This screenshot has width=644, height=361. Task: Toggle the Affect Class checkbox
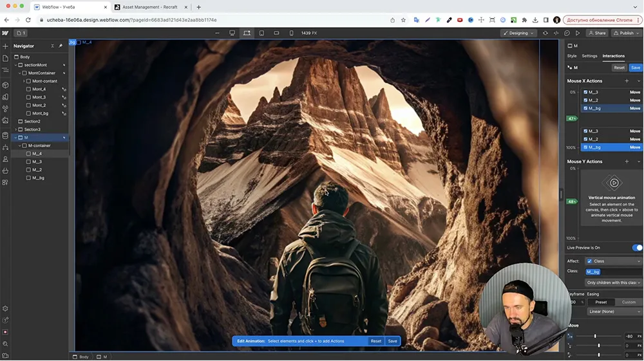pyautogui.click(x=589, y=261)
